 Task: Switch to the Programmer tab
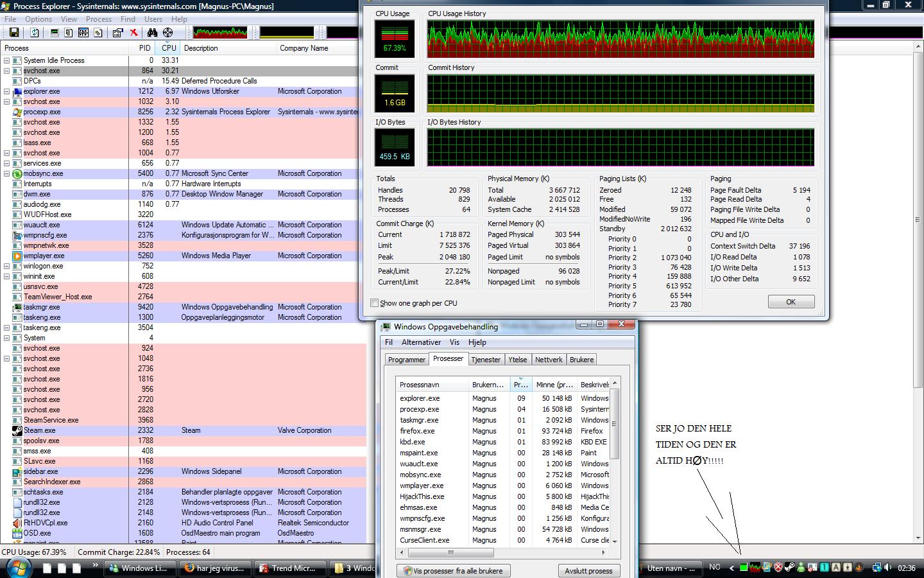(x=407, y=360)
